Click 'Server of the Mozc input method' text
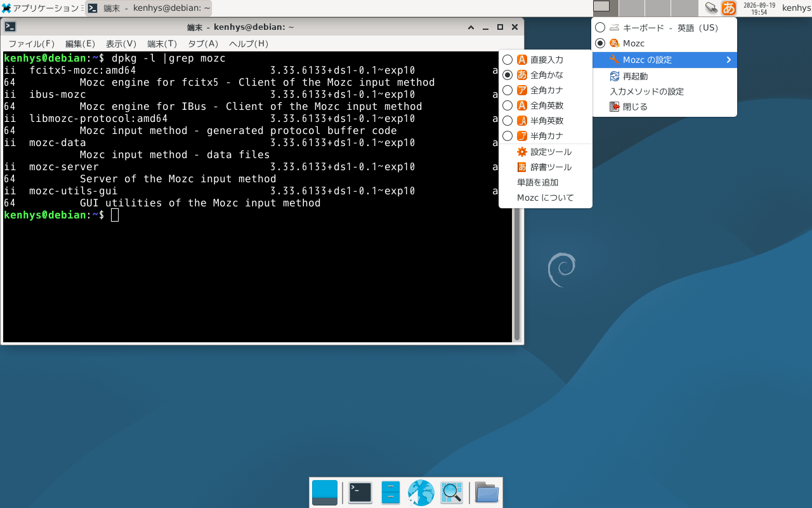 tap(178, 179)
